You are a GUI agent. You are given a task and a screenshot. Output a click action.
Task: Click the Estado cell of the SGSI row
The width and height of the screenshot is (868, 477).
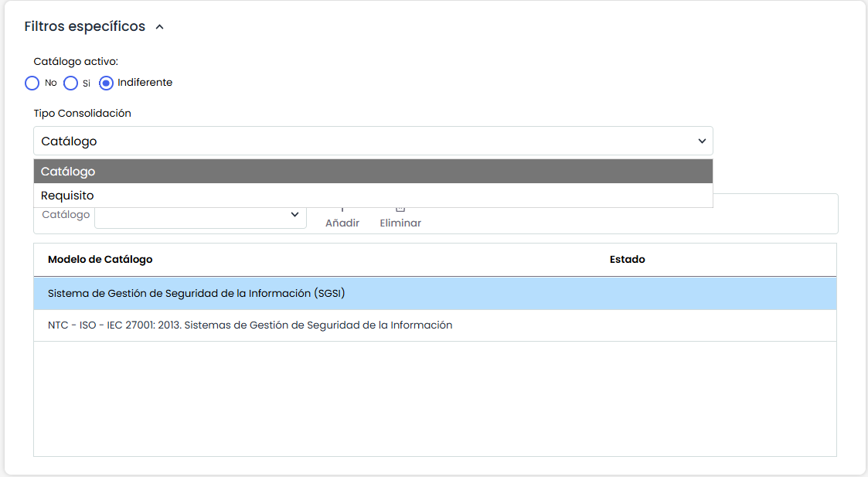pos(696,294)
